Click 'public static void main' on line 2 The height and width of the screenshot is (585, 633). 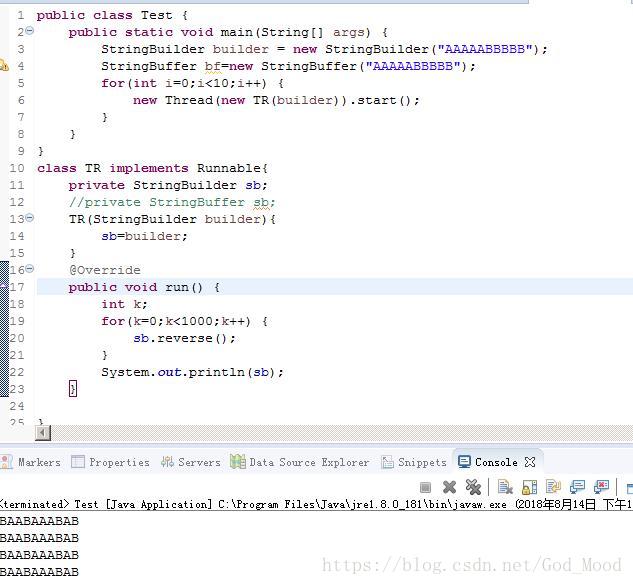click(160, 32)
